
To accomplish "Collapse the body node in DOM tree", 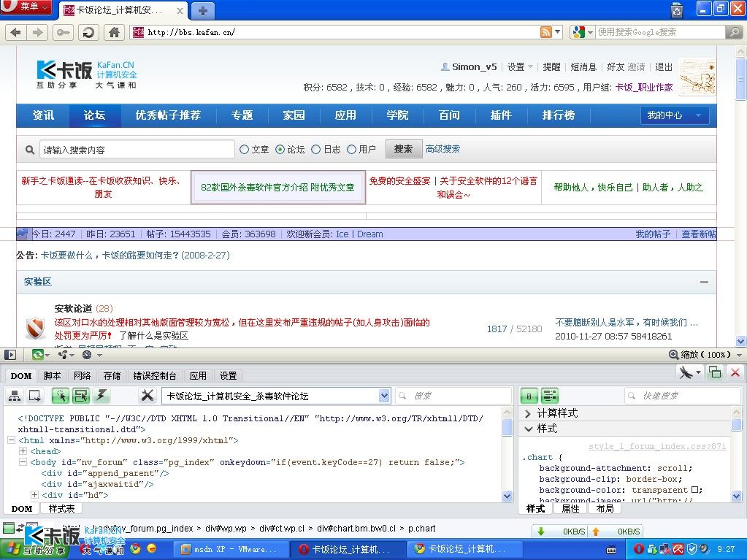I will pyautogui.click(x=23, y=461).
